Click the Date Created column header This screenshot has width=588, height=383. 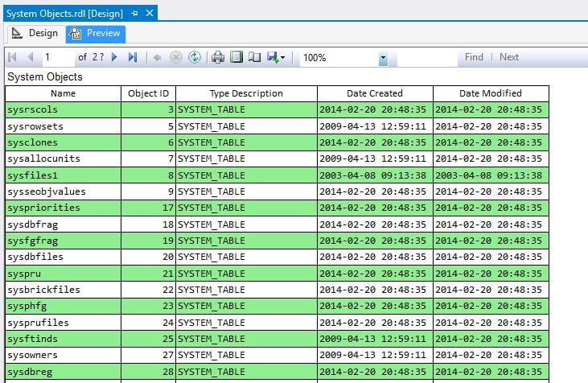(375, 93)
